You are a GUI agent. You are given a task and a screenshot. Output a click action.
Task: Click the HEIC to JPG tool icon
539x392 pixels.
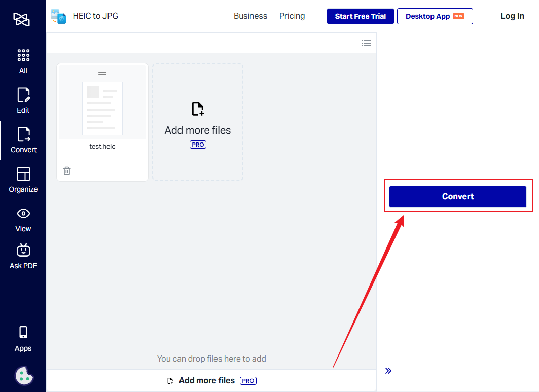pyautogui.click(x=58, y=16)
